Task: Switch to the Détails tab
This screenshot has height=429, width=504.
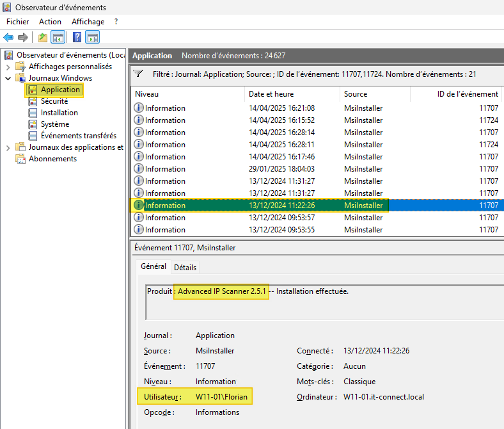Action: (185, 267)
